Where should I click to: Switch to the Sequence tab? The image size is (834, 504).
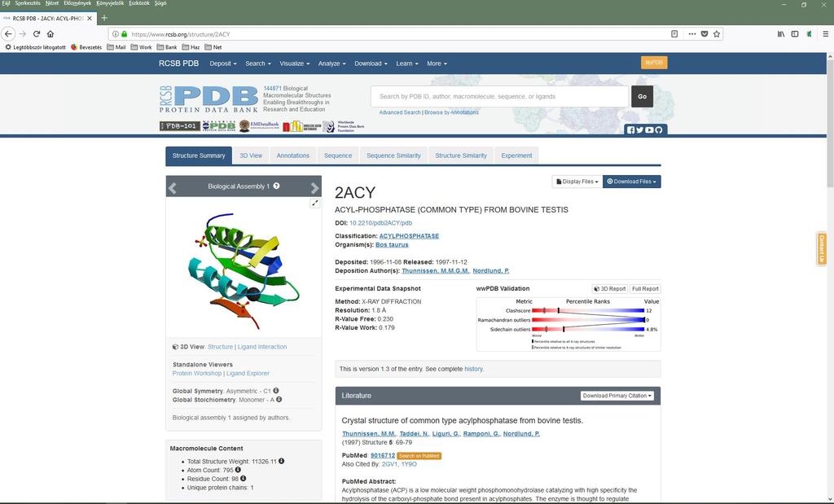point(338,156)
